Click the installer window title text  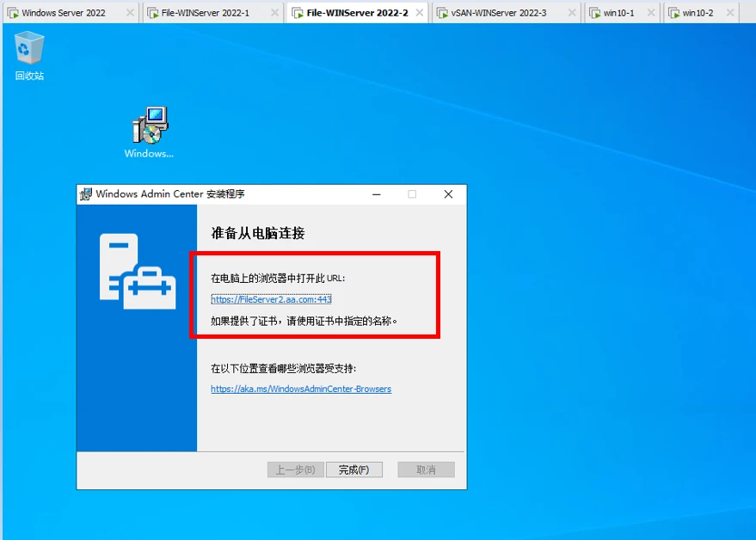pos(170,193)
